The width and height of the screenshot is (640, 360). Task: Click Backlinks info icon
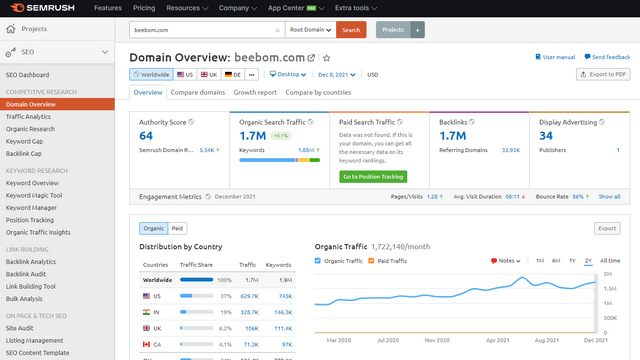[472, 122]
